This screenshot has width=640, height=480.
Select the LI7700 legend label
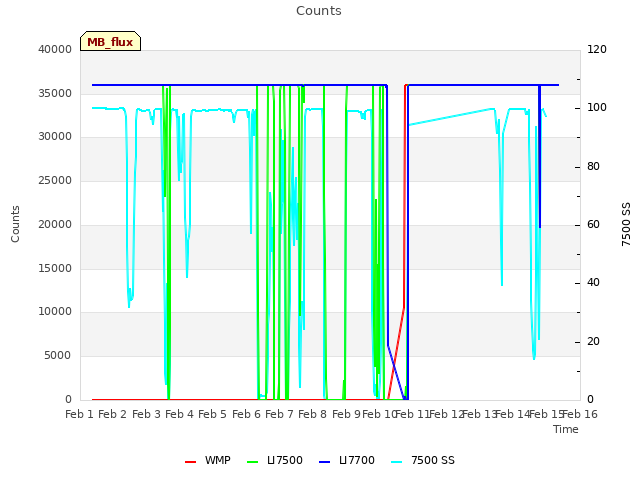[357, 460]
